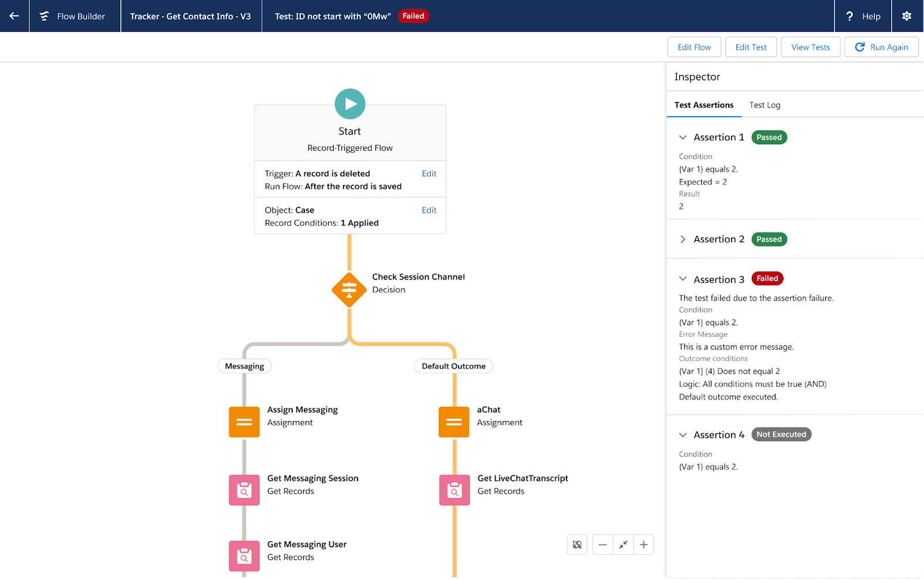Click the back arrow icon

point(14,16)
